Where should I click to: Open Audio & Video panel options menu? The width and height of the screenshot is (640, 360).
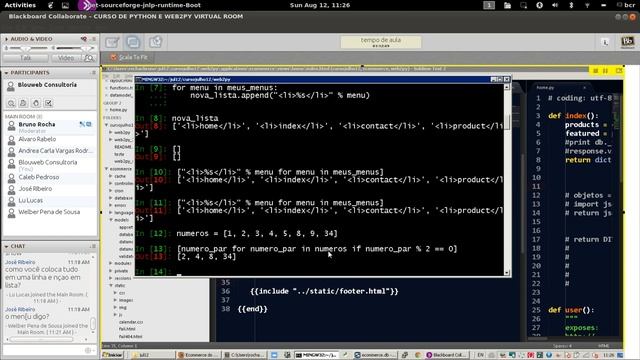[x=93, y=39]
